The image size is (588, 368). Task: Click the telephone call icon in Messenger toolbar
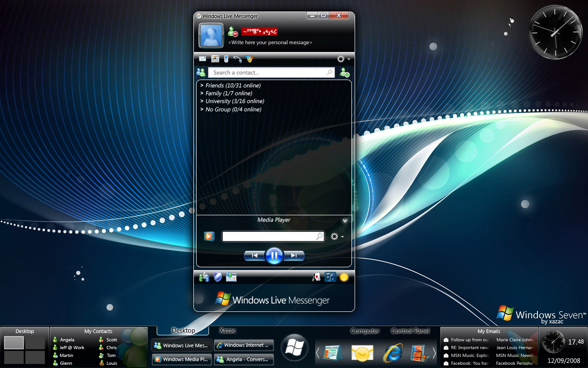[x=237, y=59]
